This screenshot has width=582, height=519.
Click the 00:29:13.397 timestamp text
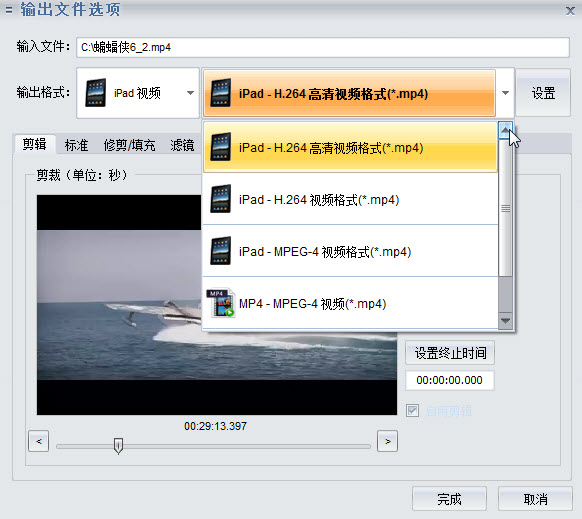(215, 426)
